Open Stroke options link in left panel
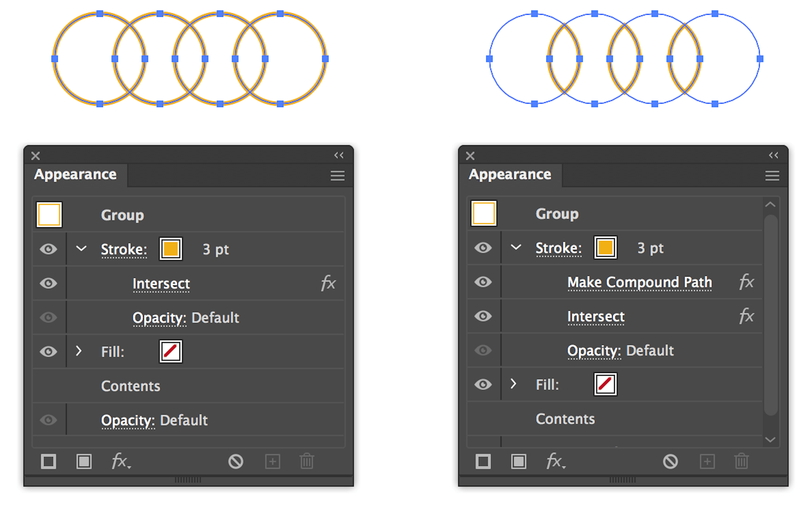The width and height of the screenshot is (812, 510). [124, 249]
